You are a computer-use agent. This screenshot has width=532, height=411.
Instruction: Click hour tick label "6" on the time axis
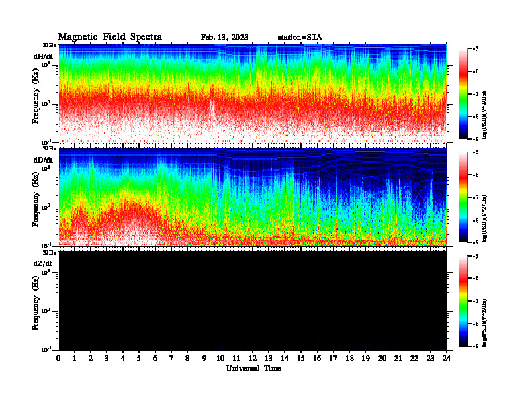pyautogui.click(x=155, y=358)
